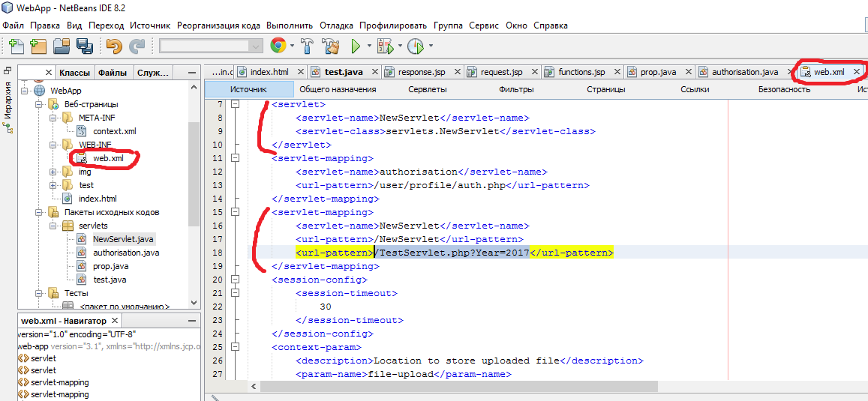Screen dimensions: 868x401
Task: Expand the img folder
Action: coord(53,172)
